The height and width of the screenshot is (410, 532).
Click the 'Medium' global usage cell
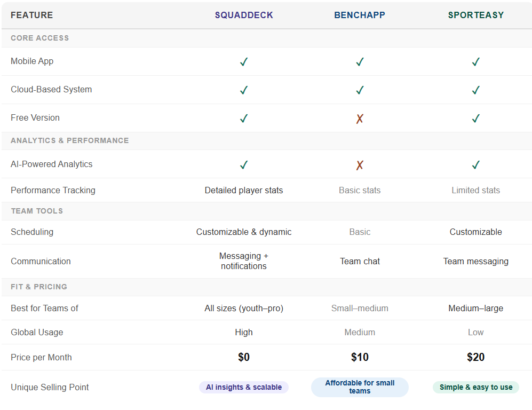(x=360, y=332)
